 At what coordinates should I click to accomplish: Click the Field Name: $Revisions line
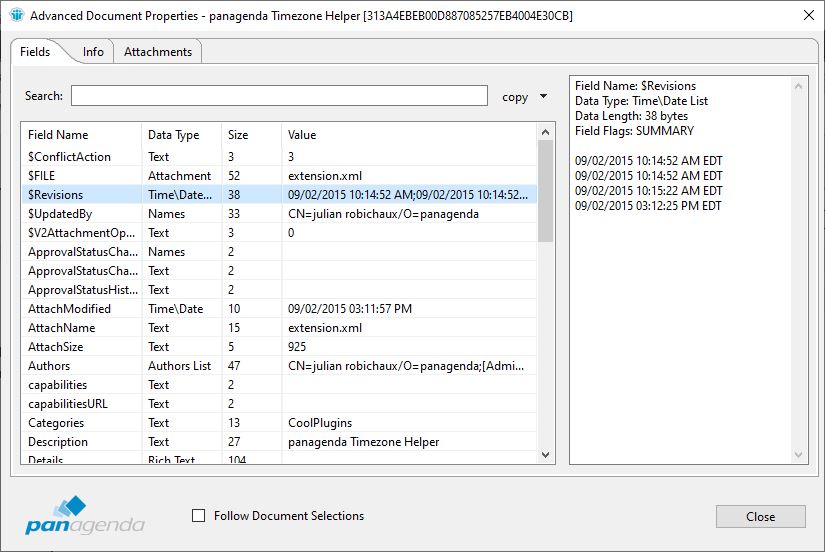pyautogui.click(x=635, y=86)
